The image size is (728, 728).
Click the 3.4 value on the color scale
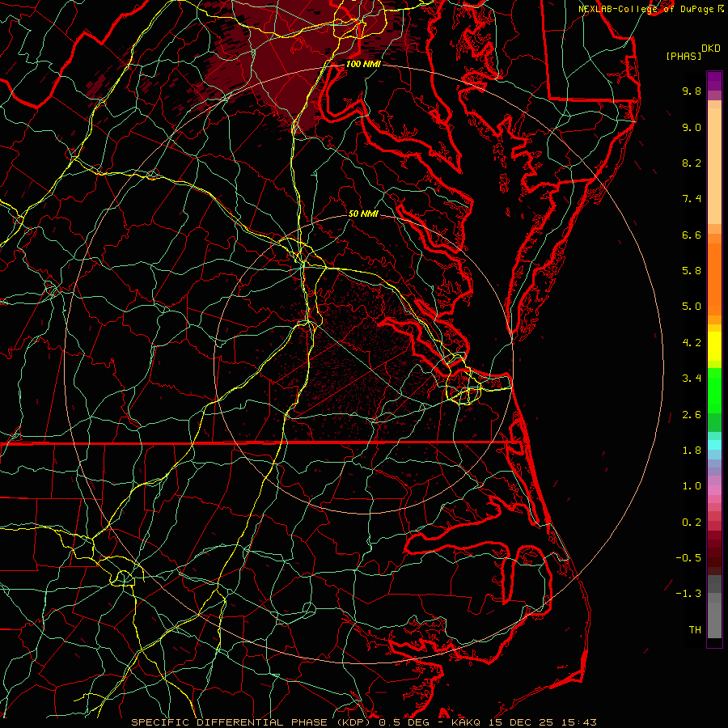tap(692, 379)
